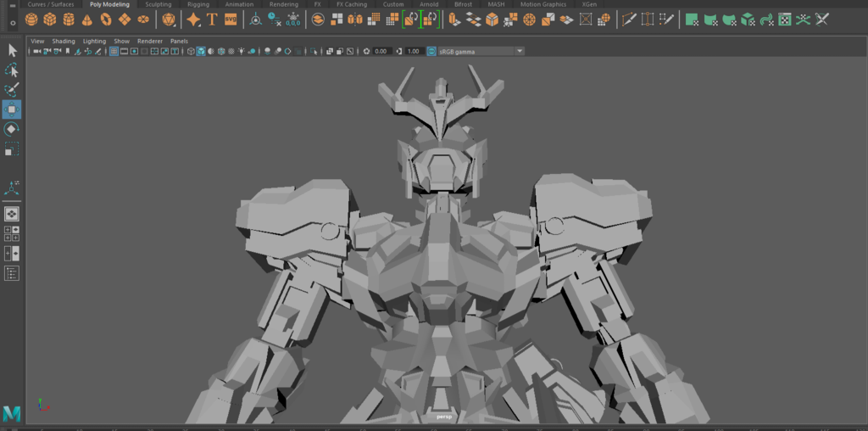Click the gamma value field 1.00
This screenshot has width=868, height=431.
point(414,52)
